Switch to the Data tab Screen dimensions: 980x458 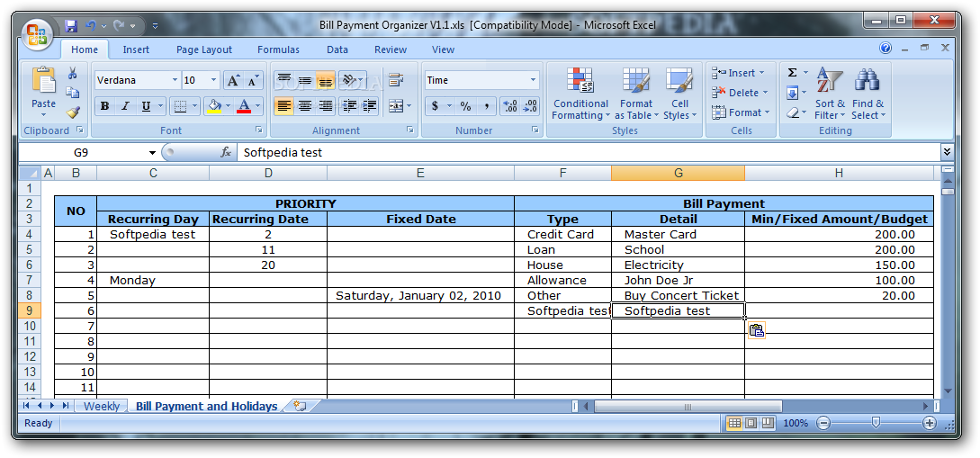(x=337, y=49)
